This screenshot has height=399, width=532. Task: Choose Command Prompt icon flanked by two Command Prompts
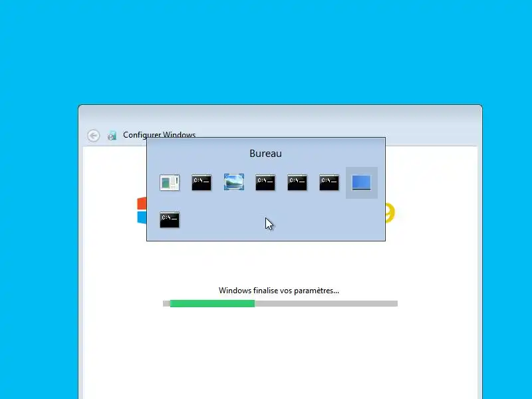[297, 182]
